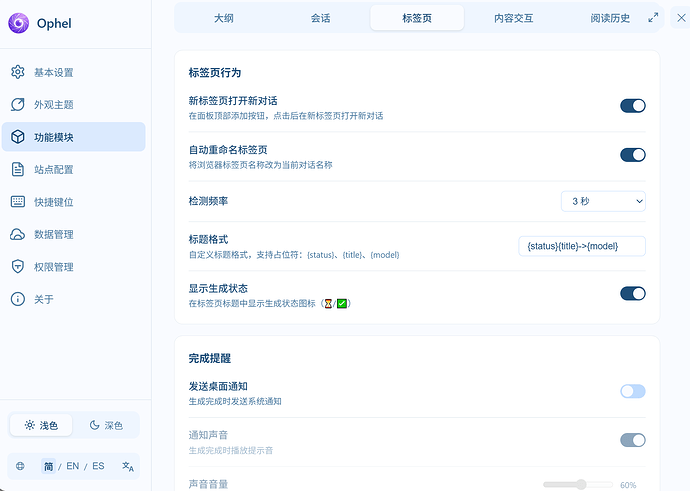Click the 声音音量 slider handle
This screenshot has height=491, width=690.
point(581,484)
